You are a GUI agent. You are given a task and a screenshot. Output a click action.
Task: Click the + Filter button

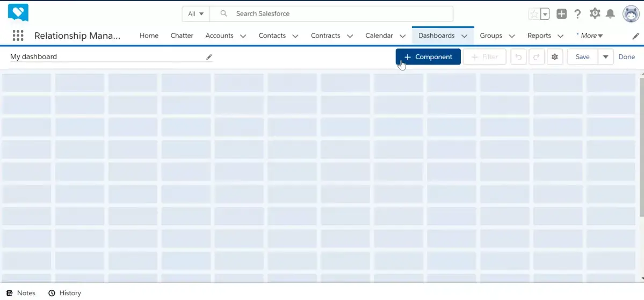coord(484,57)
